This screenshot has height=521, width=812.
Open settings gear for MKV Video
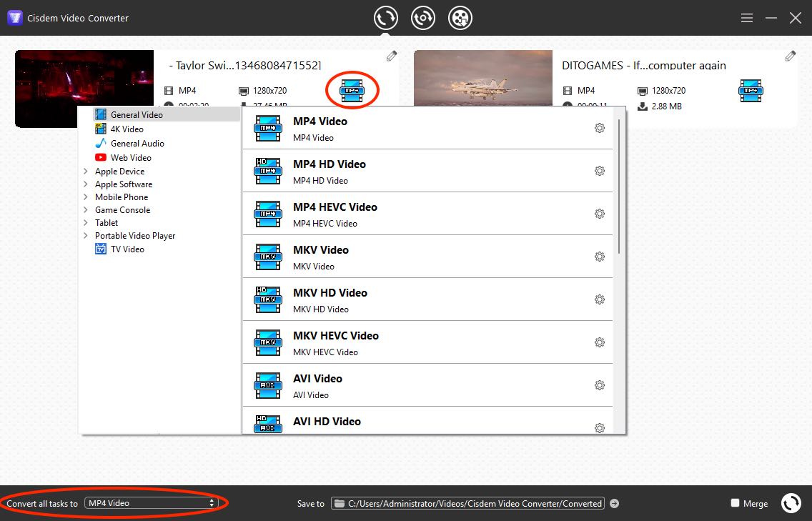[x=600, y=257]
